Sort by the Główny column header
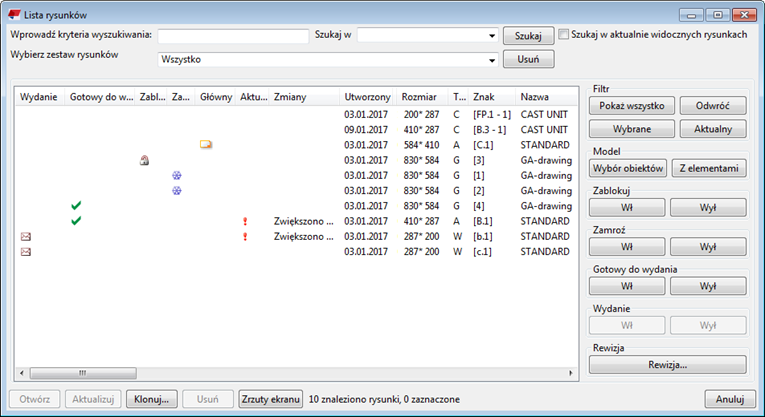The image size is (765, 417). [x=215, y=97]
